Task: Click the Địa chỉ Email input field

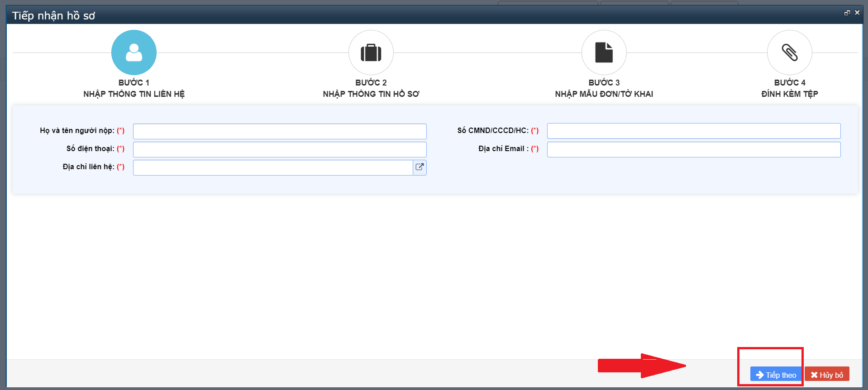Action: point(693,149)
